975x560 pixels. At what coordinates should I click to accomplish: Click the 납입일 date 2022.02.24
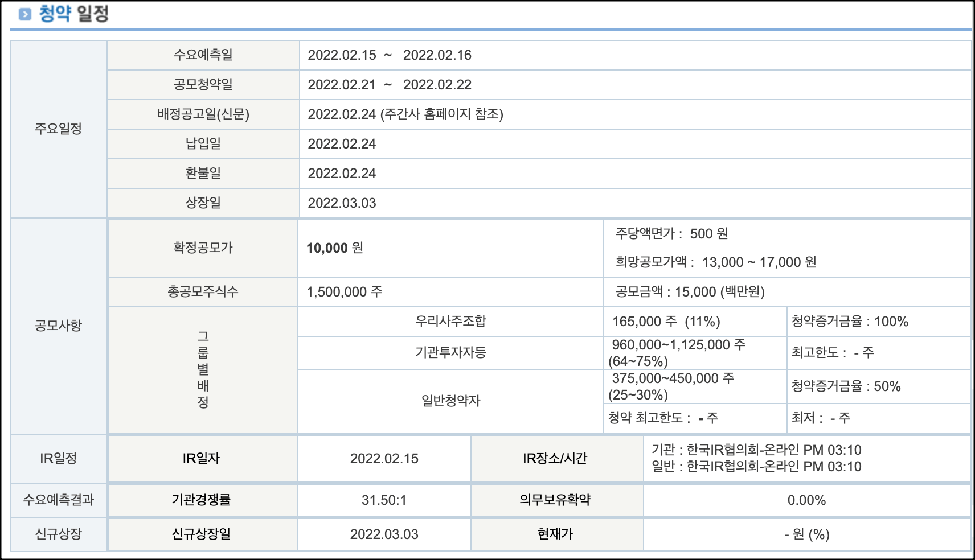(x=342, y=144)
